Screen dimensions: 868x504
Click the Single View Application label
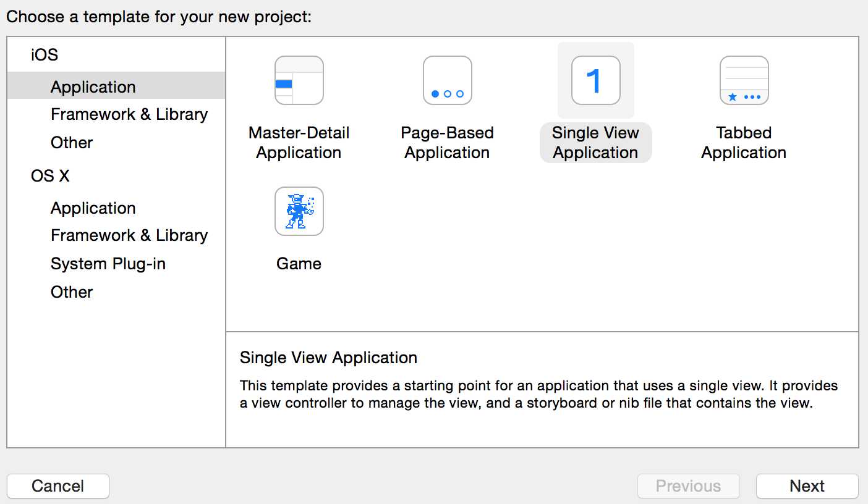click(x=595, y=143)
